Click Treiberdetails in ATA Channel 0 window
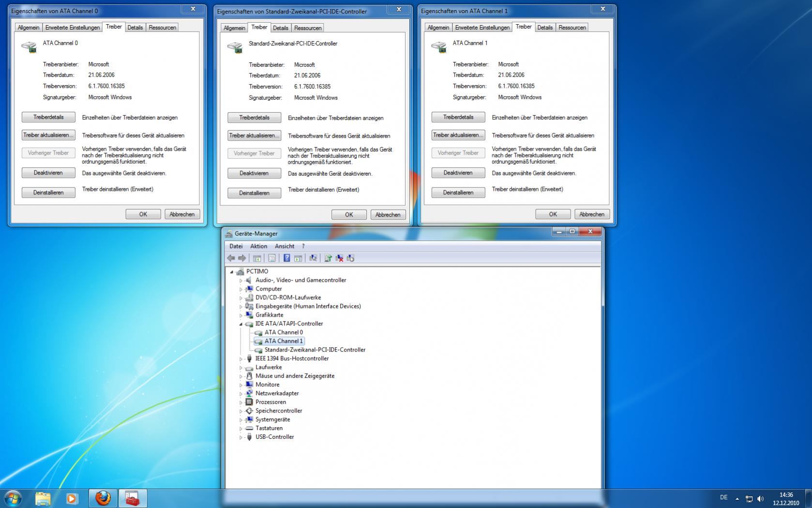812x508 pixels. (48, 117)
